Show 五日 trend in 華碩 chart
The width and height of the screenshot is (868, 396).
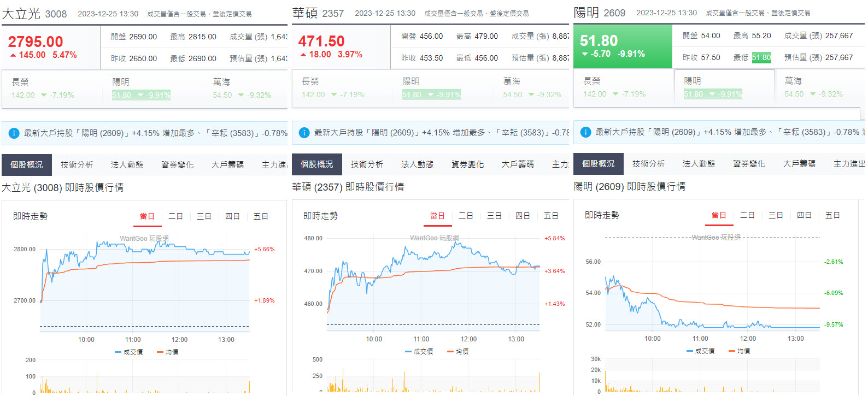552,216
